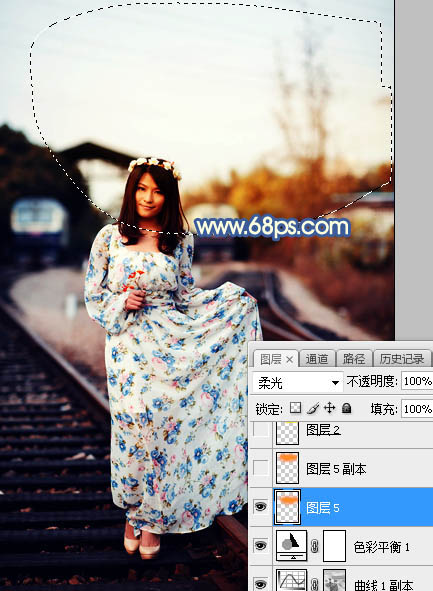
Task: Click the 填充 fill value field
Action: 417,409
